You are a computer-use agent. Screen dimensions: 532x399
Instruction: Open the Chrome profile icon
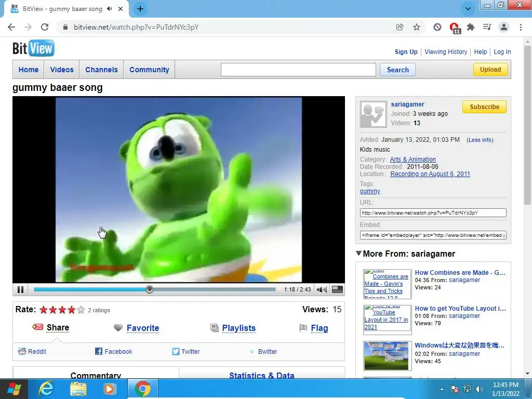[504, 27]
